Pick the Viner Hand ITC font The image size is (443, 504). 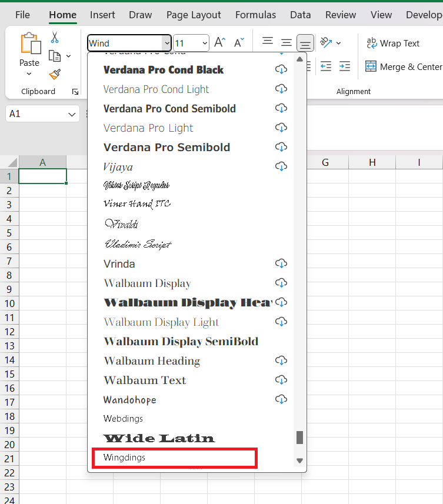137,204
